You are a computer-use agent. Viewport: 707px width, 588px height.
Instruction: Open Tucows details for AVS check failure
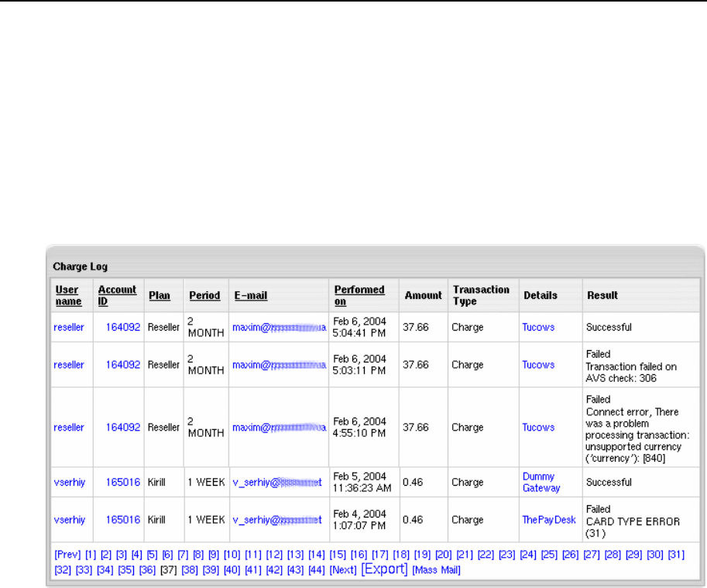click(538, 365)
